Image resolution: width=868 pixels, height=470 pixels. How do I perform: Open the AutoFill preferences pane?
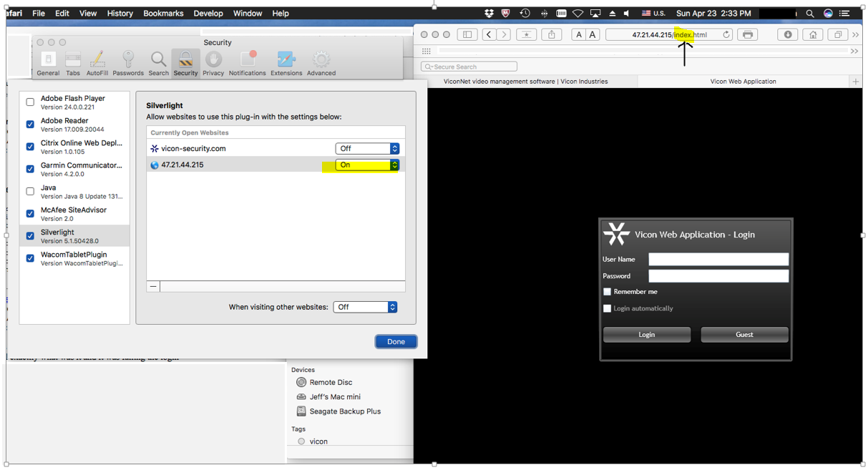[x=97, y=63]
